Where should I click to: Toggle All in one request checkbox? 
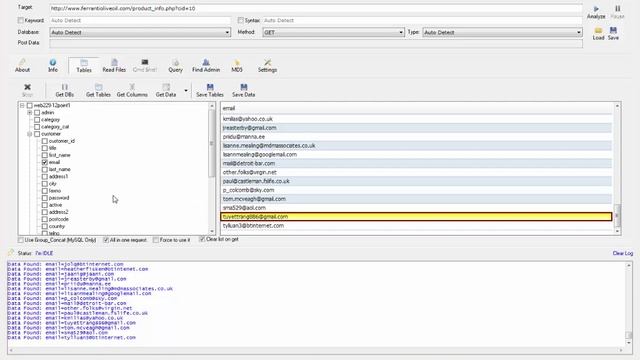tap(106, 240)
